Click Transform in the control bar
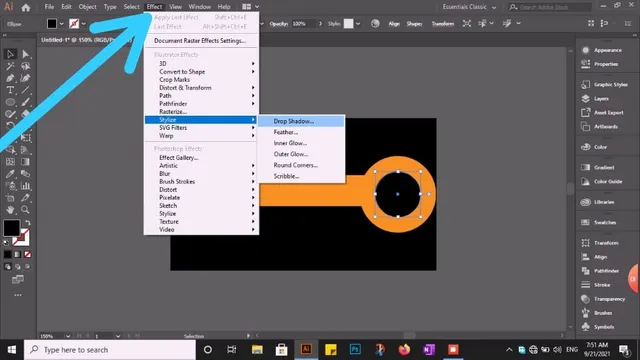 click(443, 24)
